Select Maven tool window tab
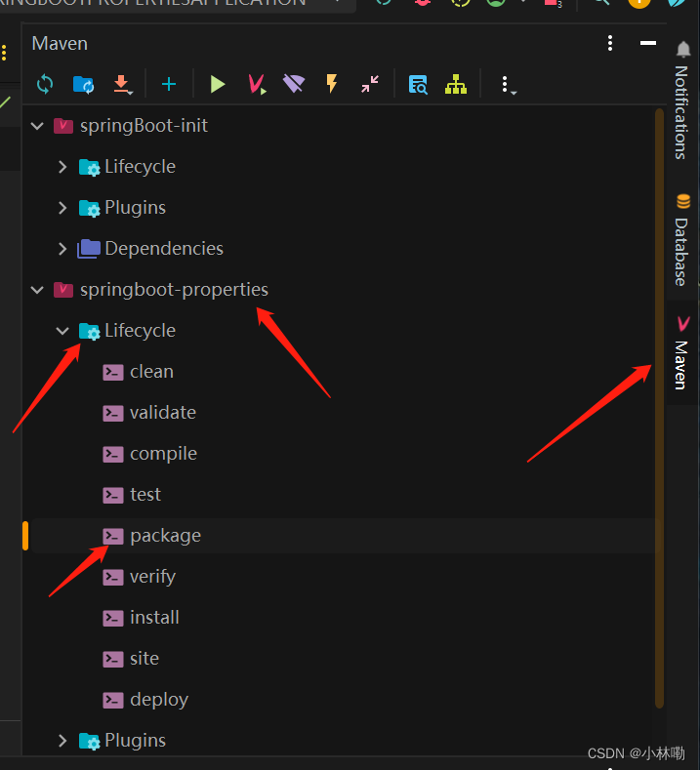The image size is (700, 770). pos(682,352)
